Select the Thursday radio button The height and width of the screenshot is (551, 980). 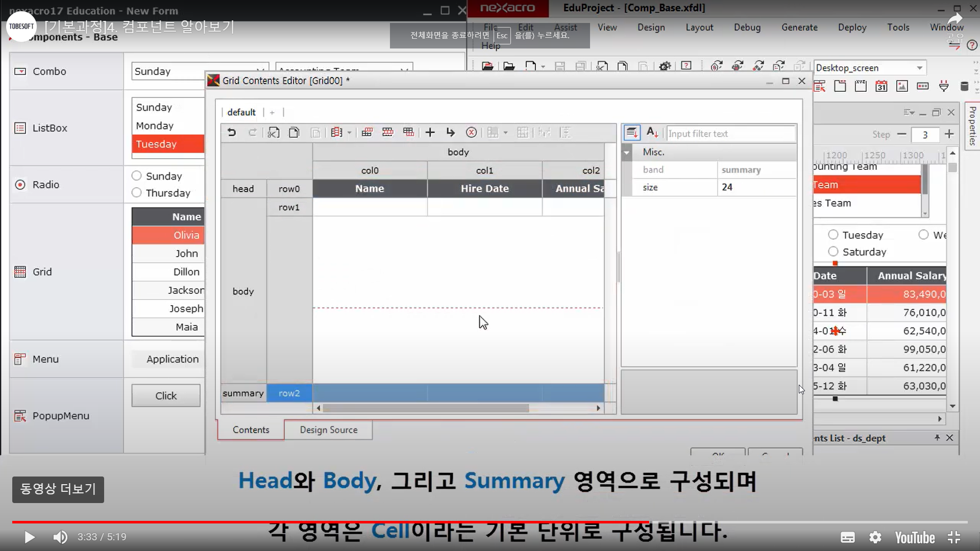tap(137, 192)
